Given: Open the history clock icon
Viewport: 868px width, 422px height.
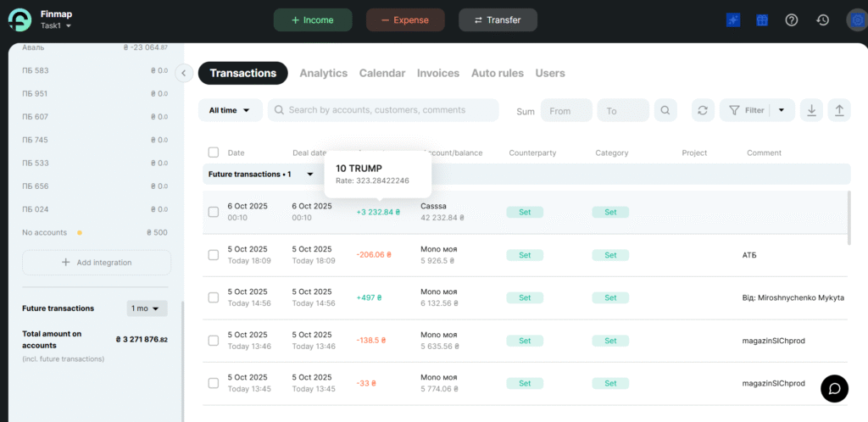Looking at the screenshot, I should point(822,20).
